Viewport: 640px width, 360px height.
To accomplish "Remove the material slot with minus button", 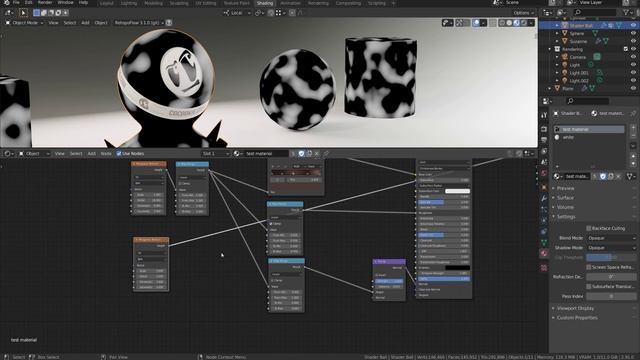I will (x=633, y=137).
